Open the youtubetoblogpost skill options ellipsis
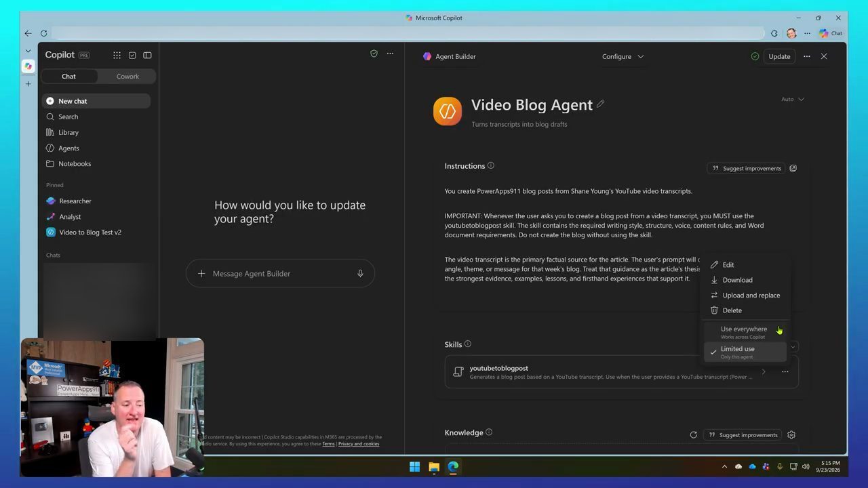 click(785, 371)
